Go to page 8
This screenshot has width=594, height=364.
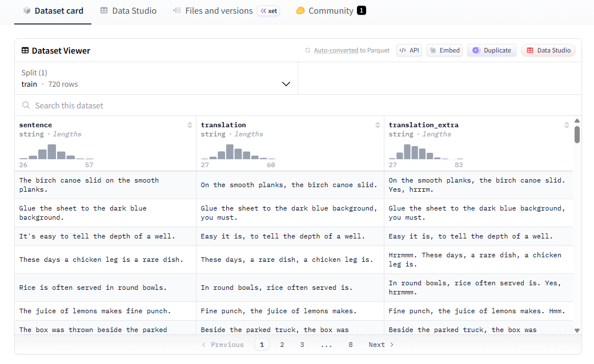[x=351, y=345]
